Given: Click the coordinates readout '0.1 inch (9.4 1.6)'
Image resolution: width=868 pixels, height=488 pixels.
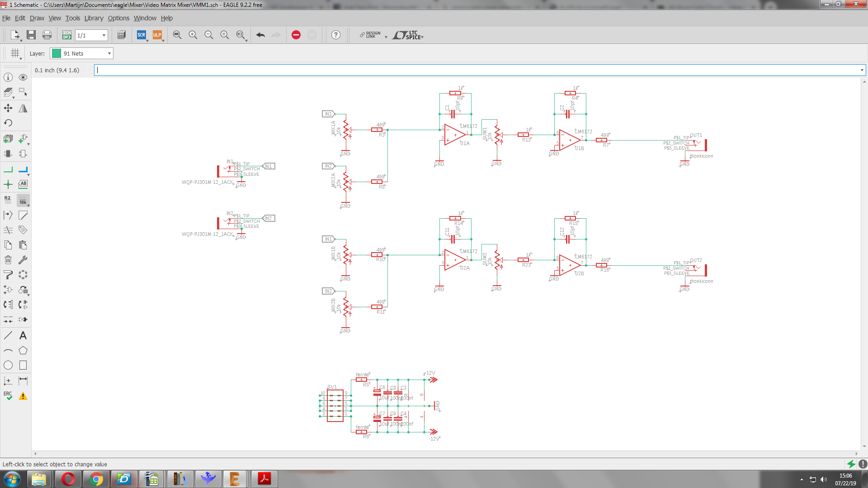Looking at the screenshot, I should (x=57, y=70).
